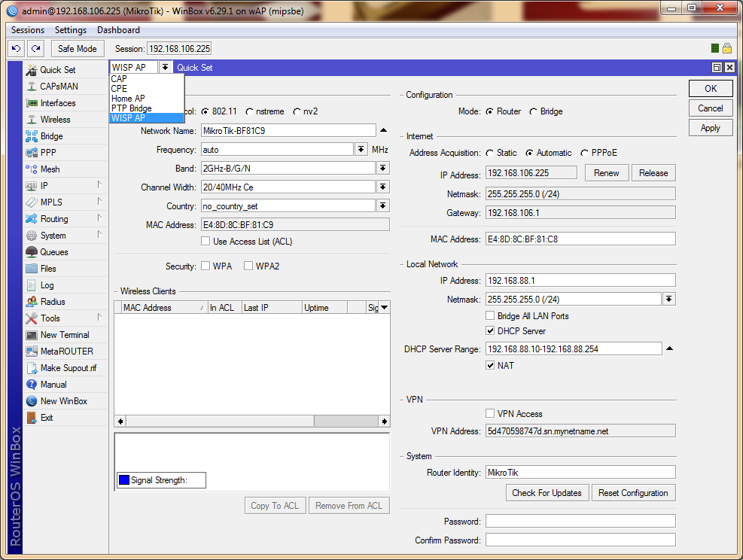Select PTP Bridge from mode list
The height and width of the screenshot is (560, 743).
[131, 108]
